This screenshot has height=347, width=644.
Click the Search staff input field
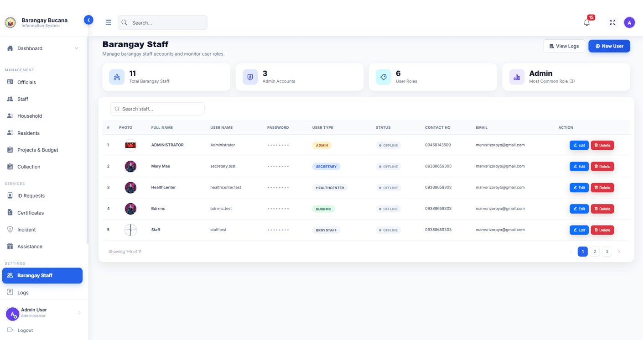coord(157,109)
